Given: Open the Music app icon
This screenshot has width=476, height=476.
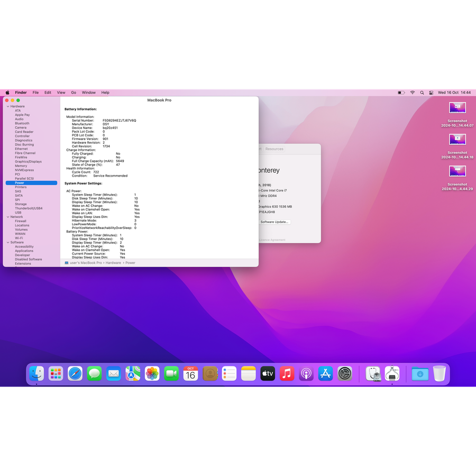Looking at the screenshot, I should [x=287, y=374].
